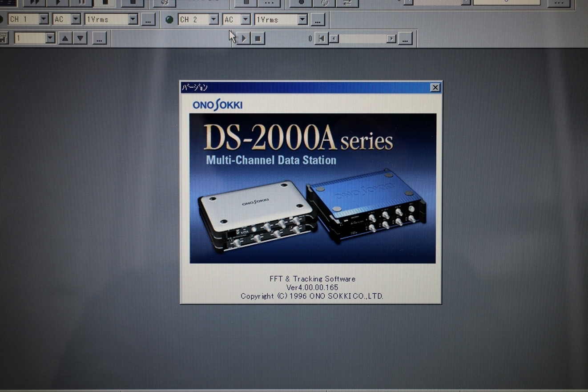588x392 pixels.
Task: Click the circular repeat arrows icon in the top toolbar
Action: [x=324, y=3]
